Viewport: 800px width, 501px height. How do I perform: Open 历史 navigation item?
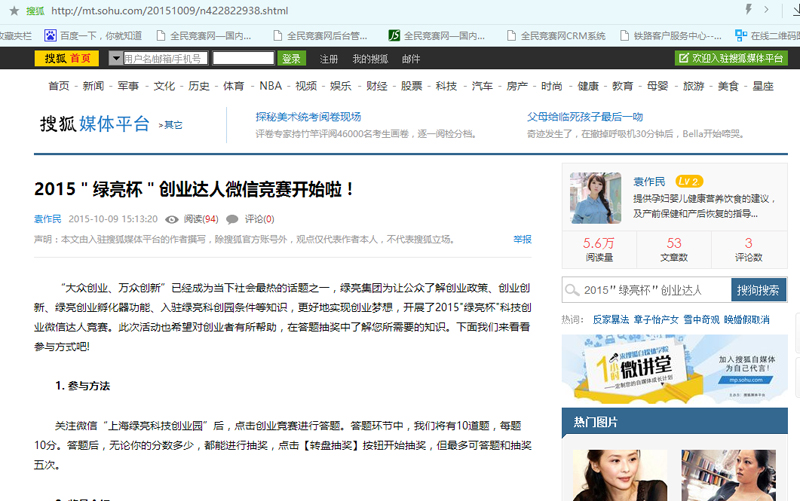pyautogui.click(x=199, y=86)
